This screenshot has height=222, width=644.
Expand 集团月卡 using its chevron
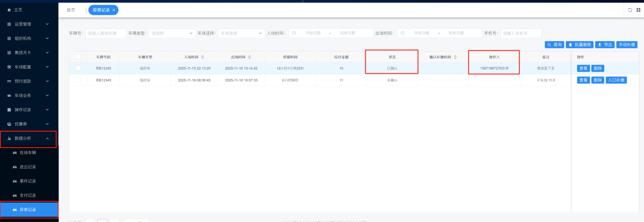(47, 52)
